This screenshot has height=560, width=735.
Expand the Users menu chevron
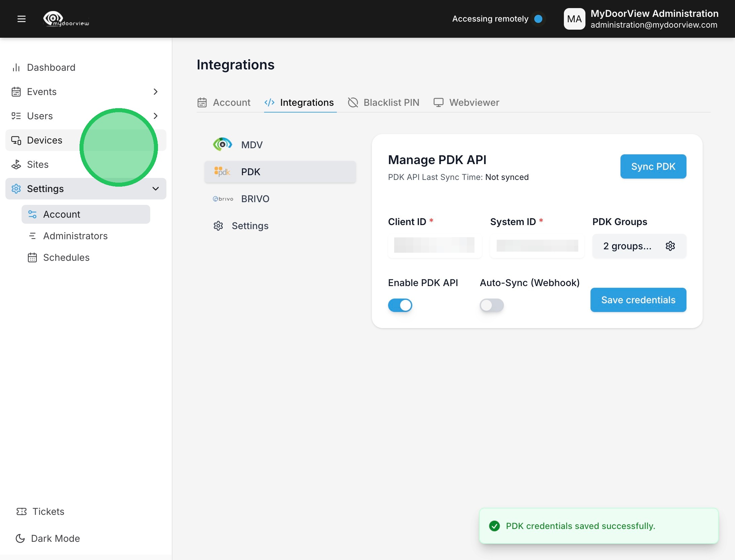[156, 116]
